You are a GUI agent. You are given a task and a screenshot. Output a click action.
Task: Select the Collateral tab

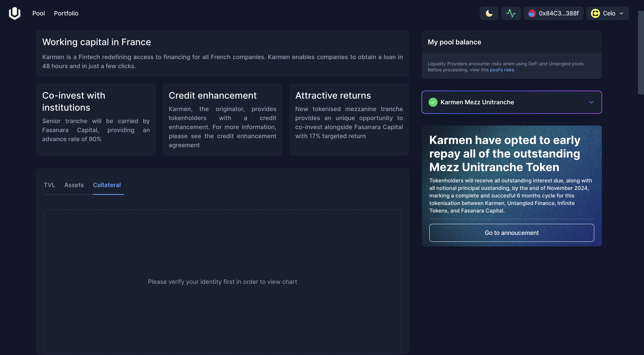coord(107,185)
